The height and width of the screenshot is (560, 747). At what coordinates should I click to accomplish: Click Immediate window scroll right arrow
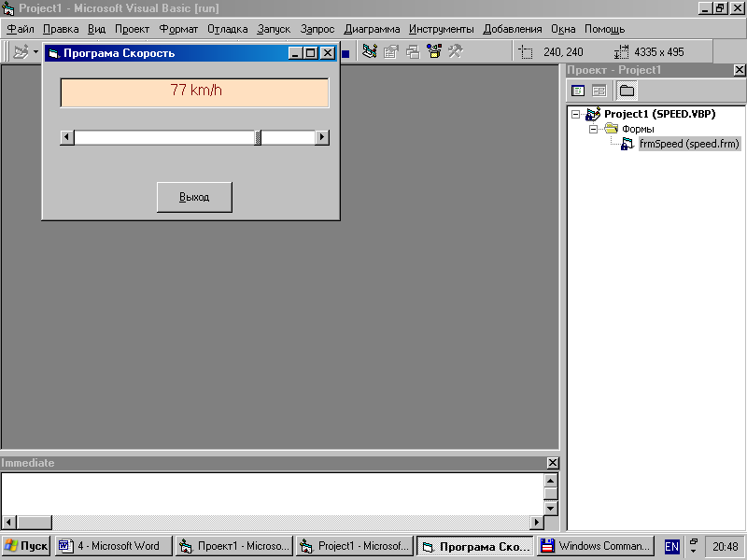coord(536,523)
